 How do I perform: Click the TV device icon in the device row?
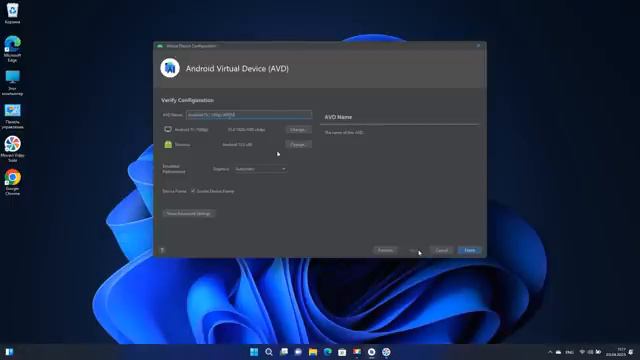(x=168, y=129)
